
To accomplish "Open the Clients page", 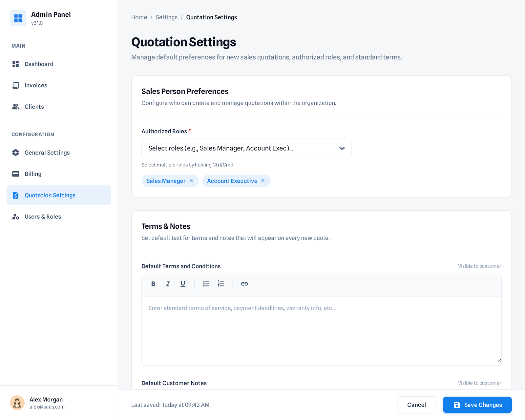I will click(x=34, y=107).
